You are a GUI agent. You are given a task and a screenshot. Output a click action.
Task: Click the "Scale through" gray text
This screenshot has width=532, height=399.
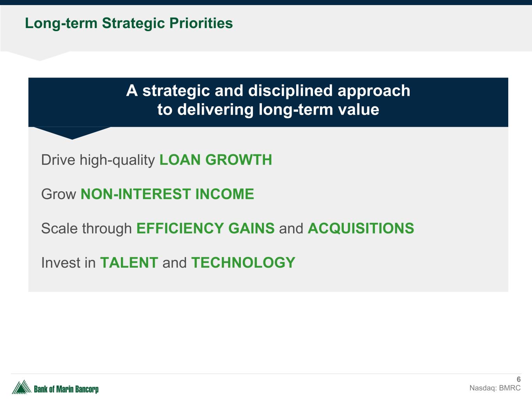coord(87,228)
